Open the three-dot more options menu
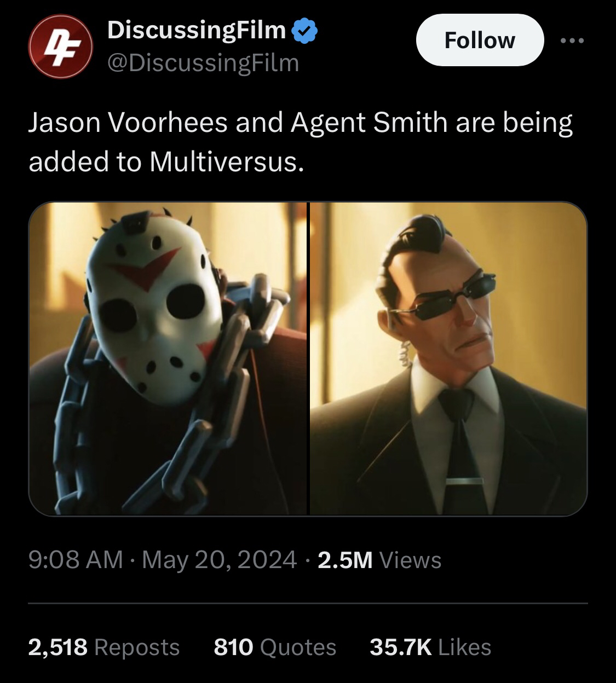This screenshot has width=616, height=683. pyautogui.click(x=572, y=40)
